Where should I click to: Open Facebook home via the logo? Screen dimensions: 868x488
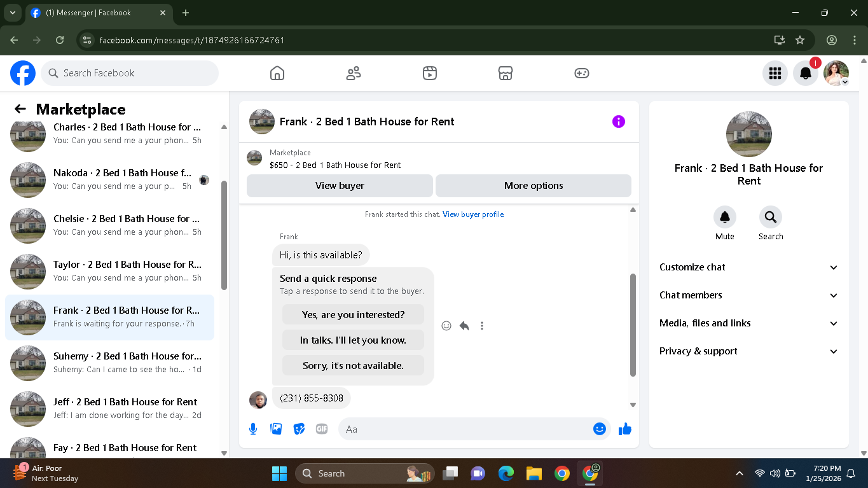(23, 73)
